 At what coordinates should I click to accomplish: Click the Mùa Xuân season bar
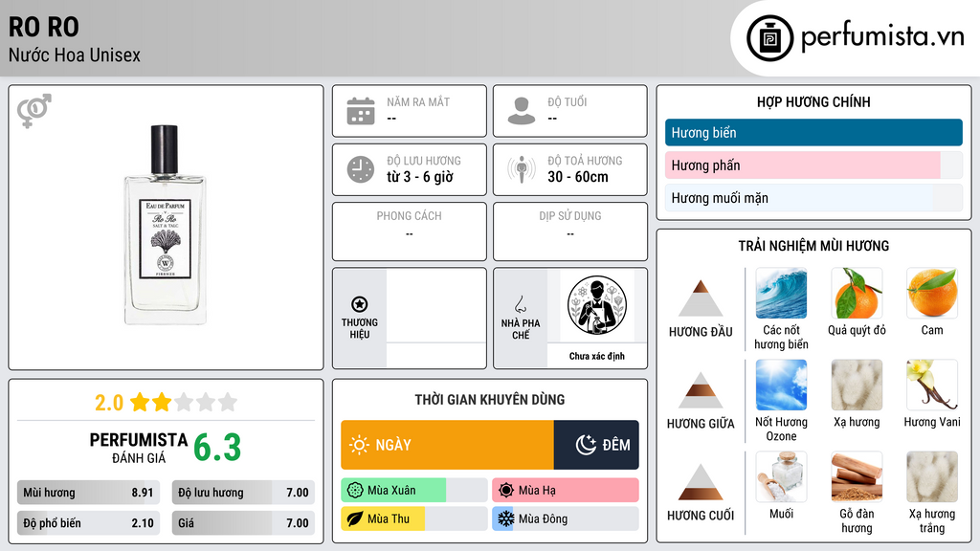click(414, 491)
